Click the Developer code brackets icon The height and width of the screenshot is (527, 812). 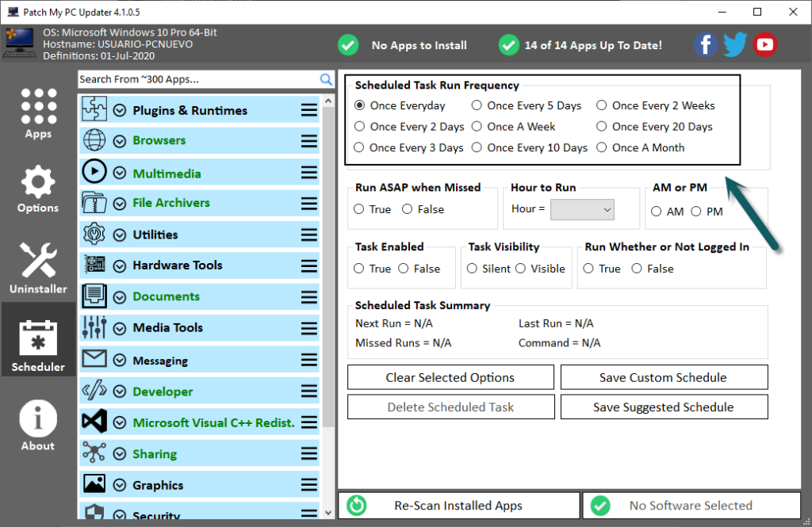(x=94, y=391)
